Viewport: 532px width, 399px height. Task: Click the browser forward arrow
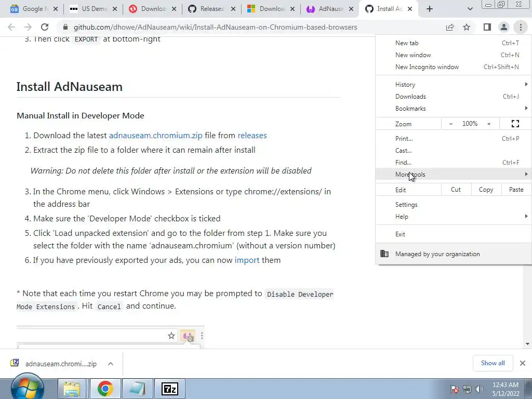pos(28,27)
